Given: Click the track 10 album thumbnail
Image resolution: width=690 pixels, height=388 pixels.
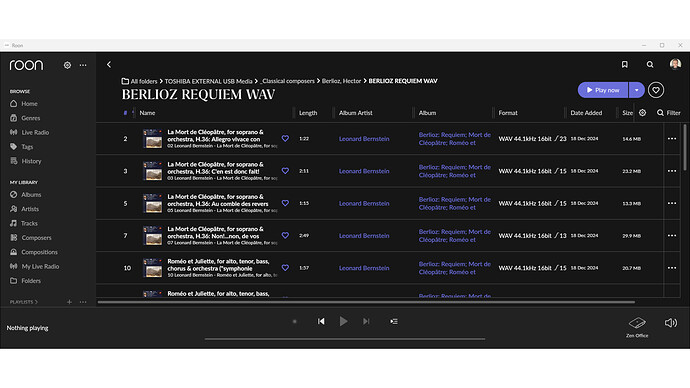Looking at the screenshot, I should tap(153, 268).
